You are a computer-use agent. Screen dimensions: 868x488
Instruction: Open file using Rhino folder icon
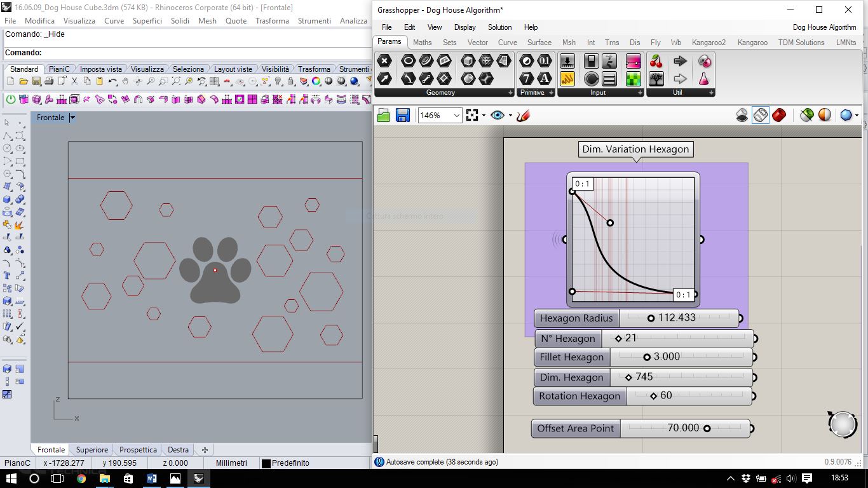click(x=24, y=81)
